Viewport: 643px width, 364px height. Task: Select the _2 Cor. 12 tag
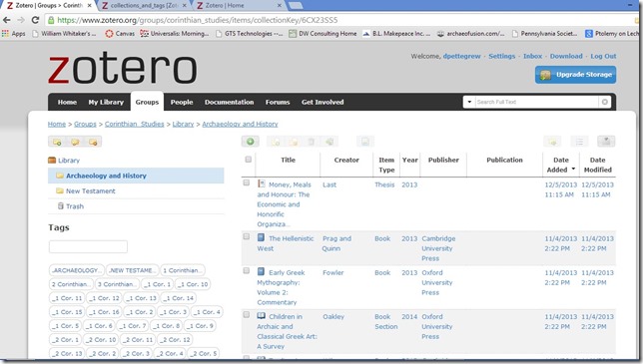[176, 339]
